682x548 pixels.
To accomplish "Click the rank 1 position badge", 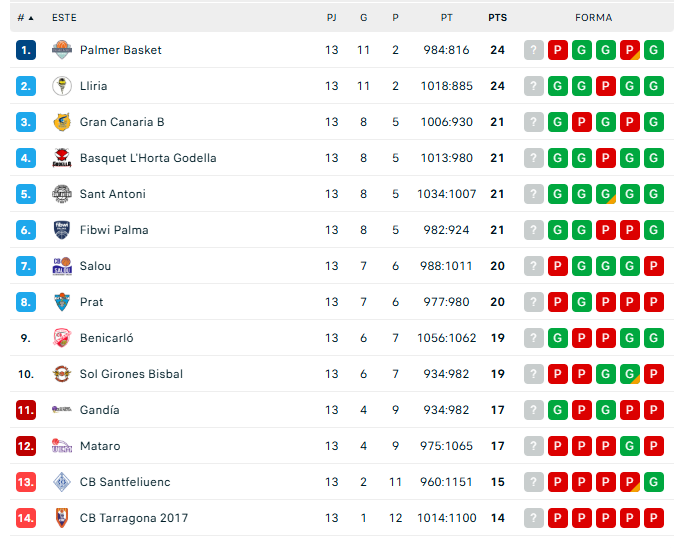I will click(x=26, y=50).
